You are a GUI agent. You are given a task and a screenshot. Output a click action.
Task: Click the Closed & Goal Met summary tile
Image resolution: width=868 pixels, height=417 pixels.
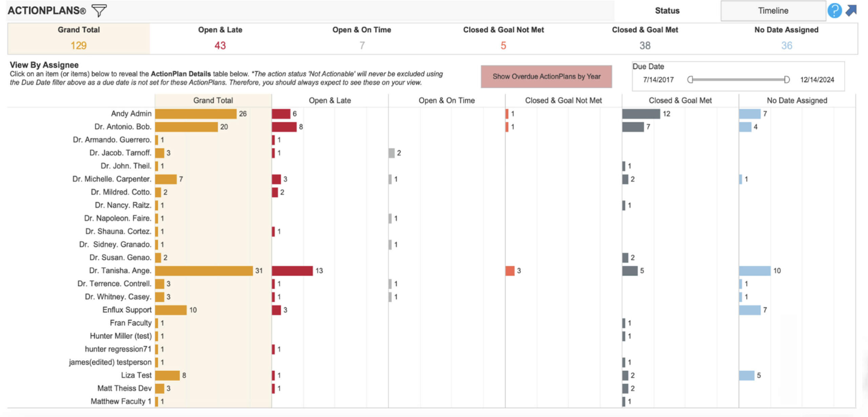645,38
